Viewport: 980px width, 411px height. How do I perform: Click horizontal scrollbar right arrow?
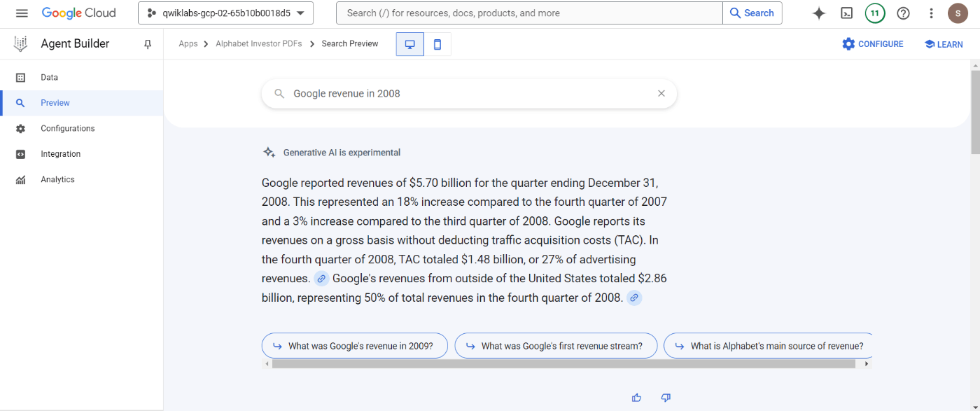coord(867,364)
